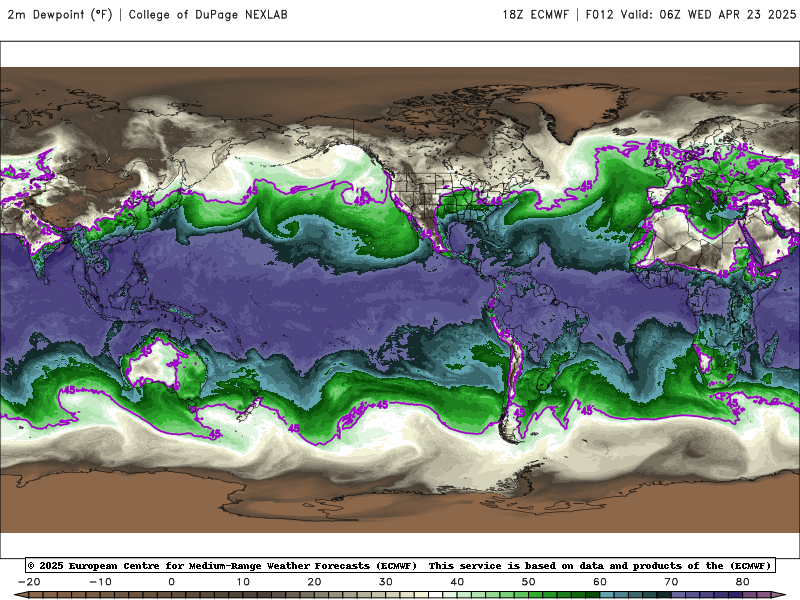Image resolution: width=800 pixels, height=600 pixels.
Task: Click the brown left-end arrow of the color bar
Action: coord(21,595)
